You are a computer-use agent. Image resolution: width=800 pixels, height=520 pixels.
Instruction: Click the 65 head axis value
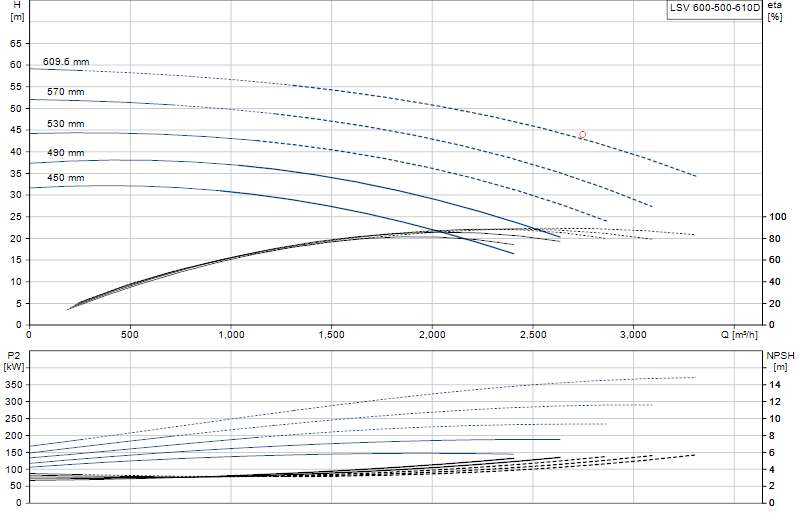pos(16,44)
